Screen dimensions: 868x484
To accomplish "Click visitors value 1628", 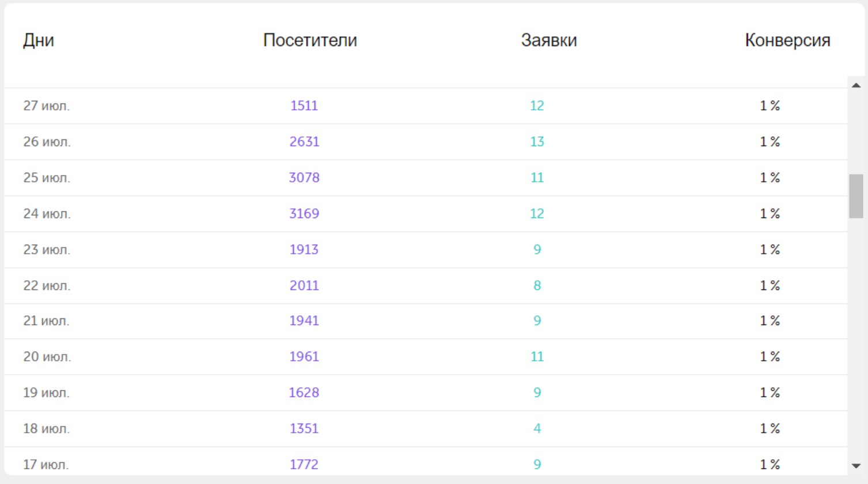I will pyautogui.click(x=304, y=392).
